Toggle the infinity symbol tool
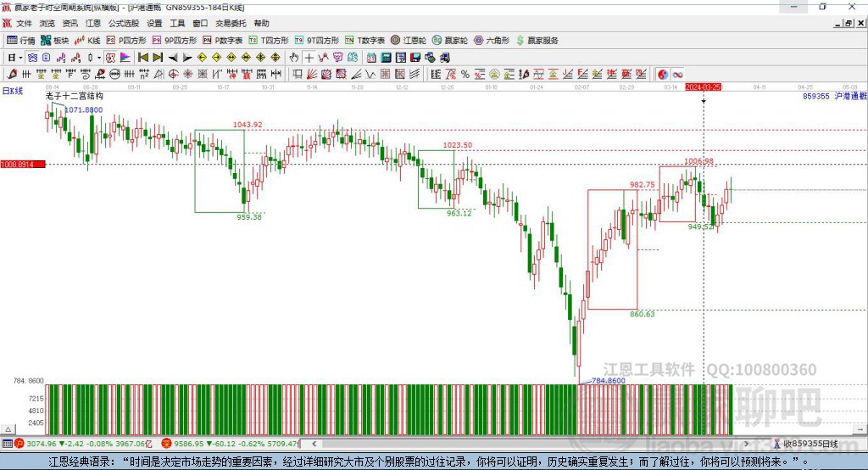Screen dimensions: 868x470 click(x=677, y=75)
